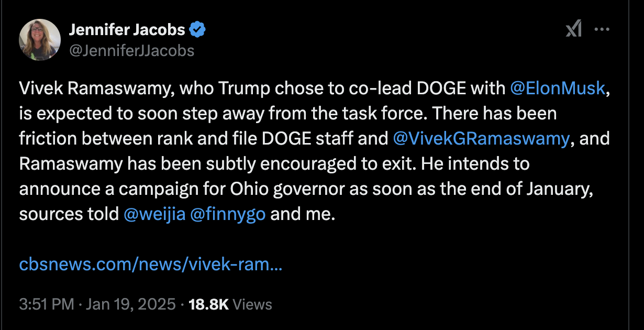Image resolution: width=644 pixels, height=330 pixels.
Task: Click the 18.8K view count
Action: (208, 304)
